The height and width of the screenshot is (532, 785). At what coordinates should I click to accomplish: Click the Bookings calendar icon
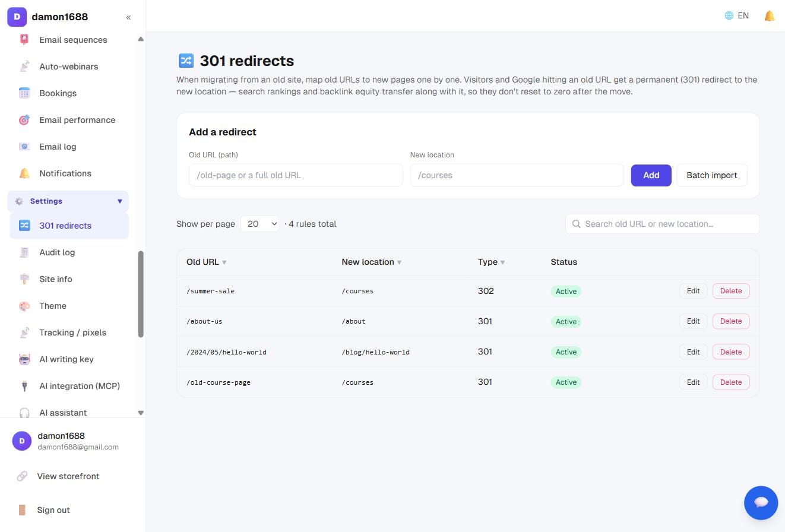[x=24, y=93]
